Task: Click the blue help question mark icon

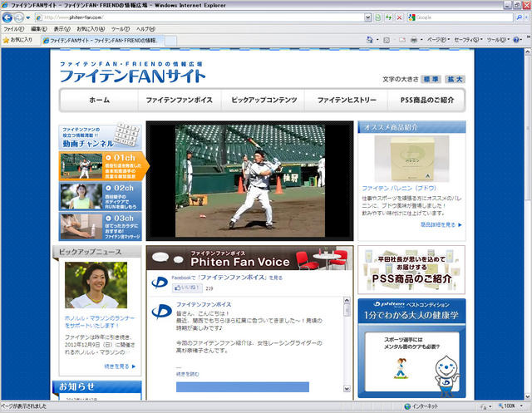Action: tap(515, 40)
